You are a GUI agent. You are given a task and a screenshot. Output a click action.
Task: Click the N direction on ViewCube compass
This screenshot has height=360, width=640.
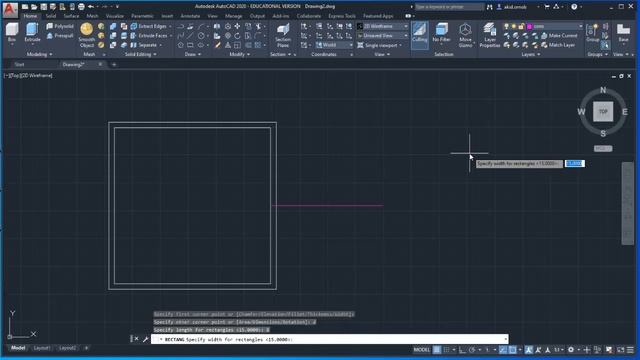(603, 90)
